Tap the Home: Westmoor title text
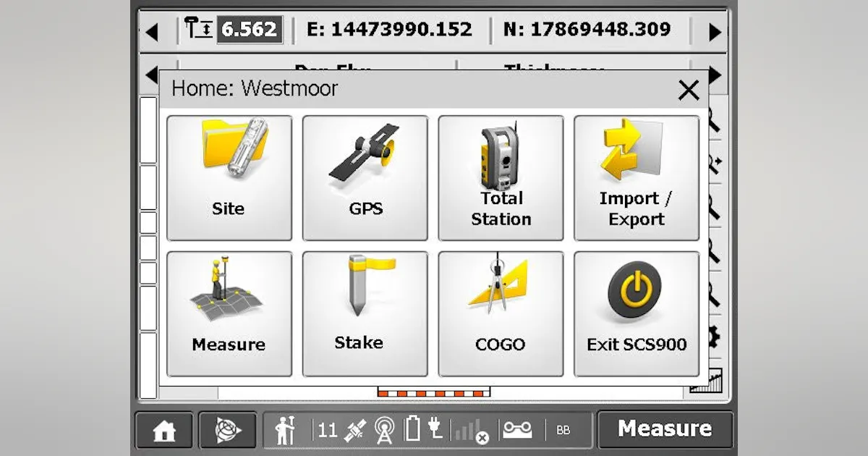The height and width of the screenshot is (456, 868). (255, 89)
